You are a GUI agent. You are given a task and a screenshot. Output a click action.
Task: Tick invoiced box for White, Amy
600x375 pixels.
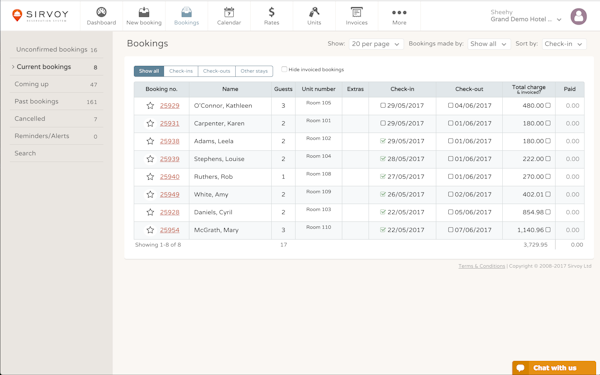[x=548, y=194]
